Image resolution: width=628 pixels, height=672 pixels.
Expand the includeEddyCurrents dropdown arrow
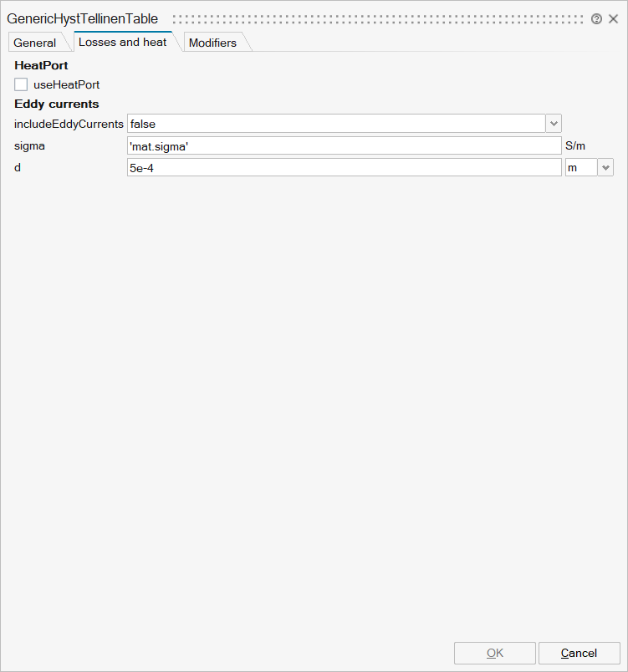pyautogui.click(x=553, y=124)
